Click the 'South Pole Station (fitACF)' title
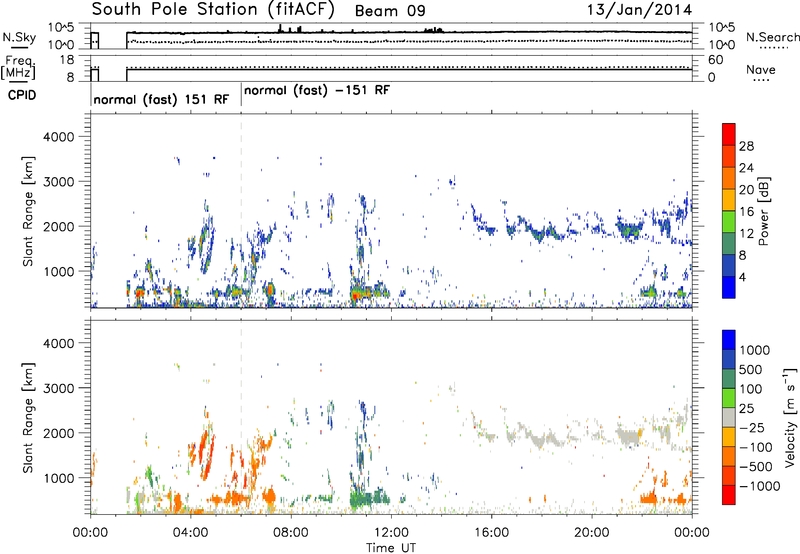The height and width of the screenshot is (554, 800). pos(213,10)
